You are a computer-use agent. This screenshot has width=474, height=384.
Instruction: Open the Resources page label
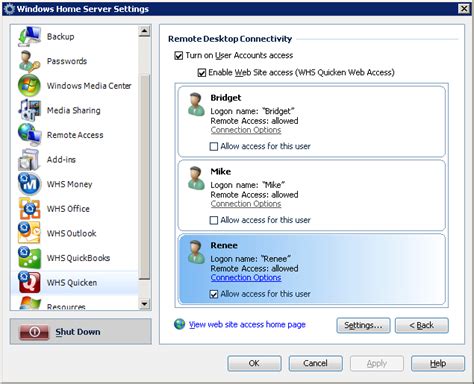click(66, 307)
